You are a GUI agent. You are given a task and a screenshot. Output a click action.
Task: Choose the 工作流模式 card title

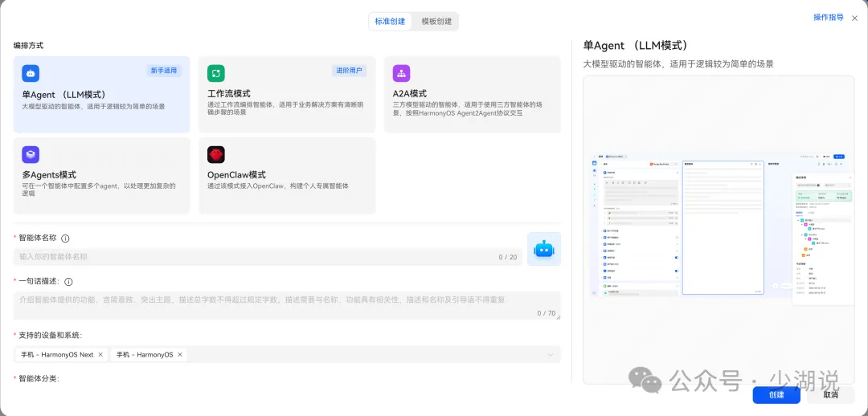[228, 93]
